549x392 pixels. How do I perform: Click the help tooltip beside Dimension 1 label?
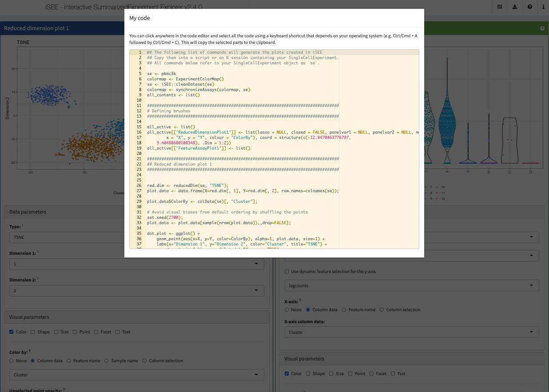pos(38,253)
